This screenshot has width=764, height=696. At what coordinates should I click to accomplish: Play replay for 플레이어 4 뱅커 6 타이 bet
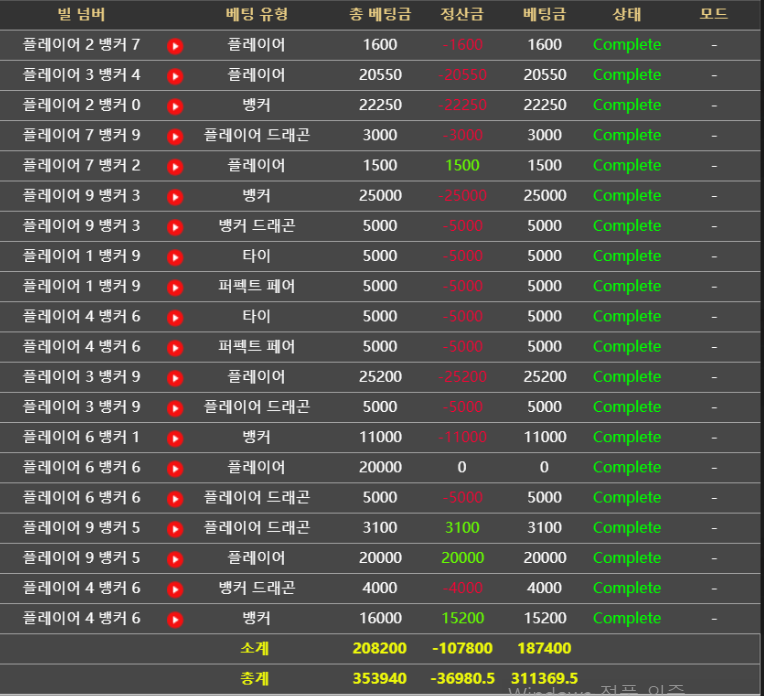coord(175,318)
